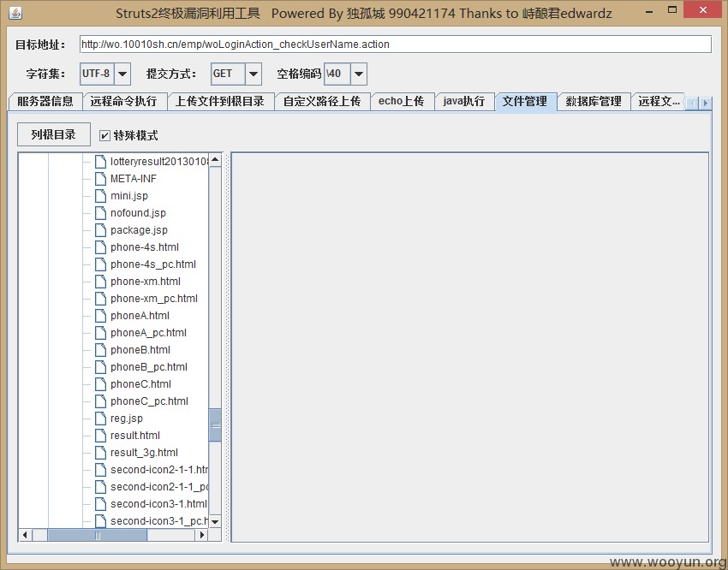Toggle the 特殊模式 checkbox

click(104, 135)
